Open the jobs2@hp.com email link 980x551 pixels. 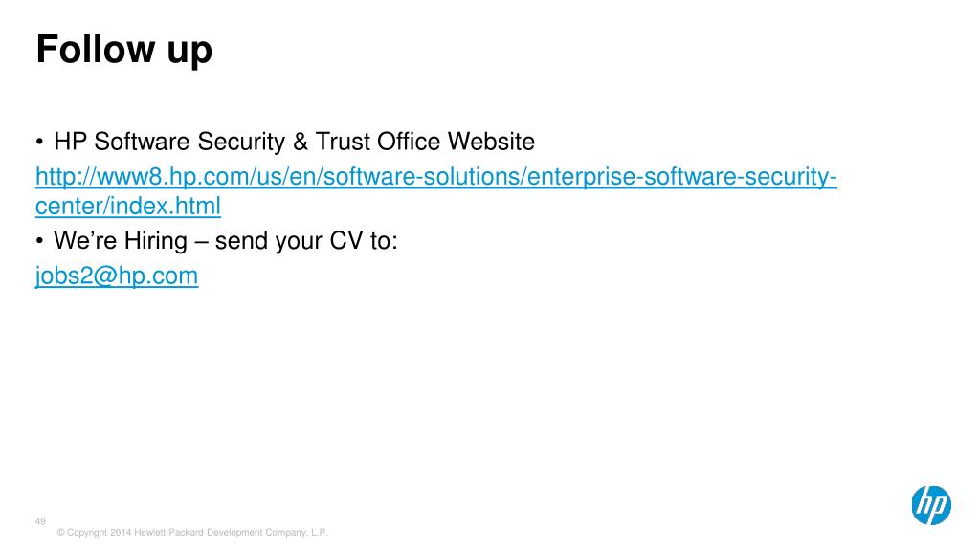click(117, 275)
